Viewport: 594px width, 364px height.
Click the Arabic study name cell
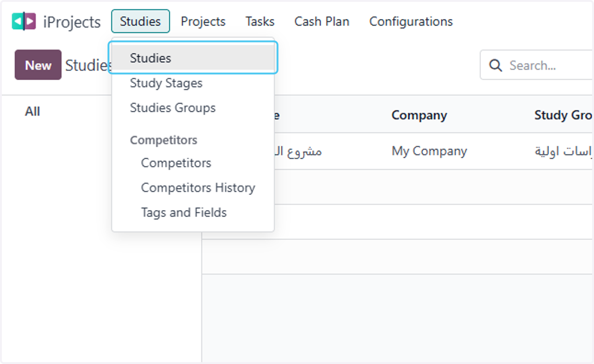coord(298,151)
